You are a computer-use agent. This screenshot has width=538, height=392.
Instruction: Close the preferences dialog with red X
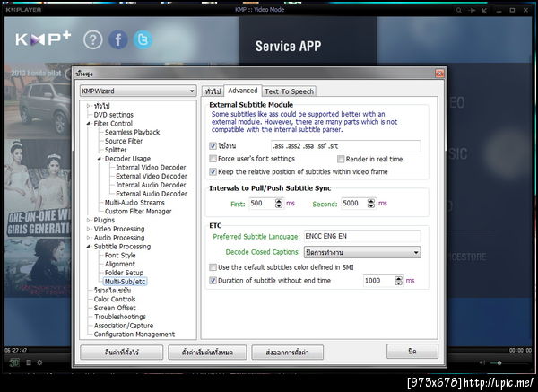click(439, 74)
